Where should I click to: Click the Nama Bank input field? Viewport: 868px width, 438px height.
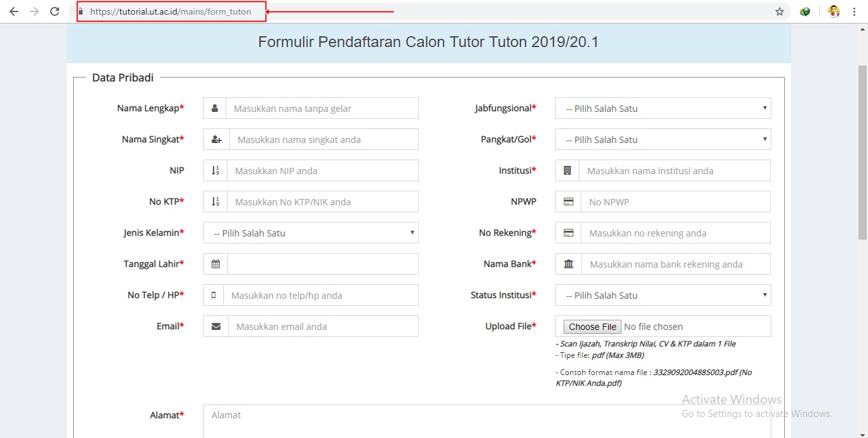[x=676, y=264]
